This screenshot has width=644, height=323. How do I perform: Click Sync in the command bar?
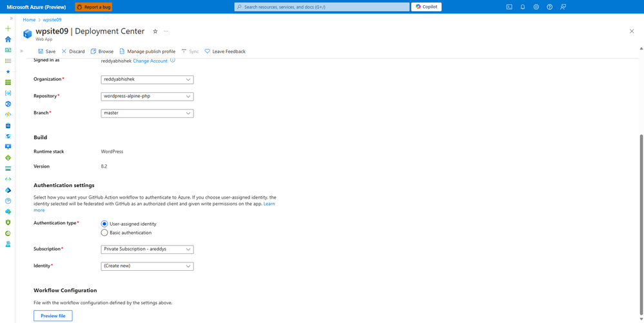190,52
